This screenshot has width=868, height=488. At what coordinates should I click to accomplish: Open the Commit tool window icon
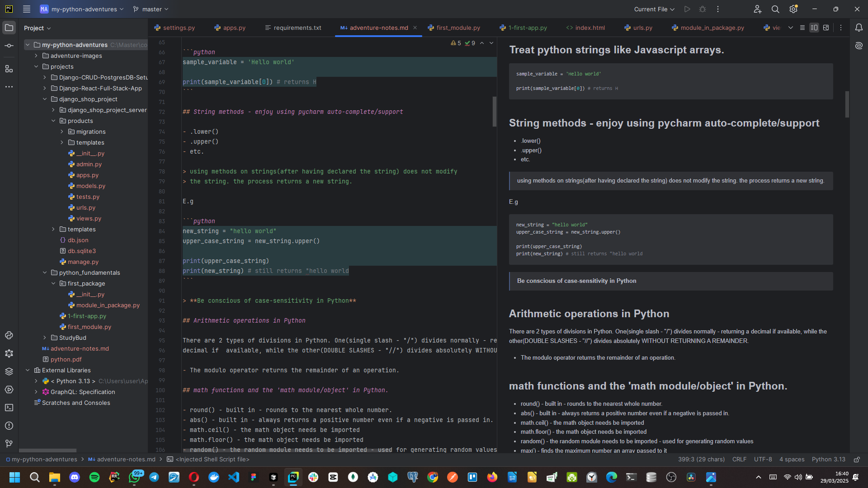pyautogui.click(x=9, y=46)
